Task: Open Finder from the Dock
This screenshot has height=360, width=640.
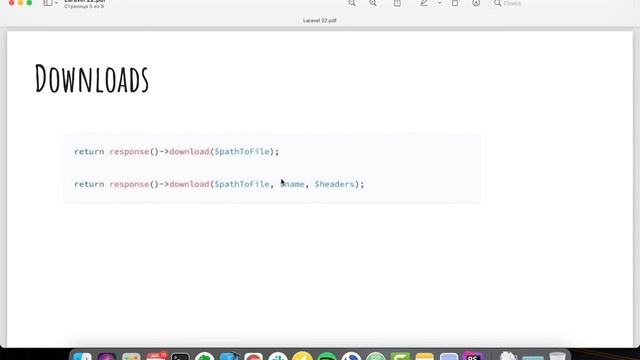Action: click(x=82, y=356)
